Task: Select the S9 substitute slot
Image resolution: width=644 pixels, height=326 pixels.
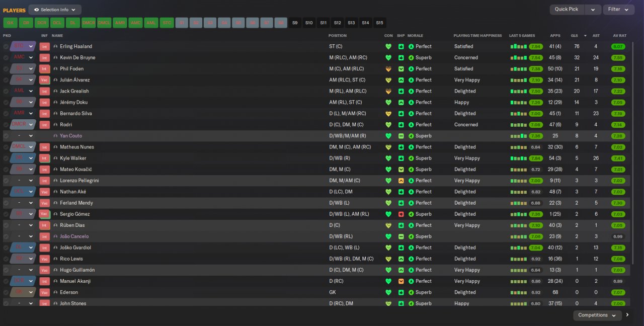Action: [295, 23]
